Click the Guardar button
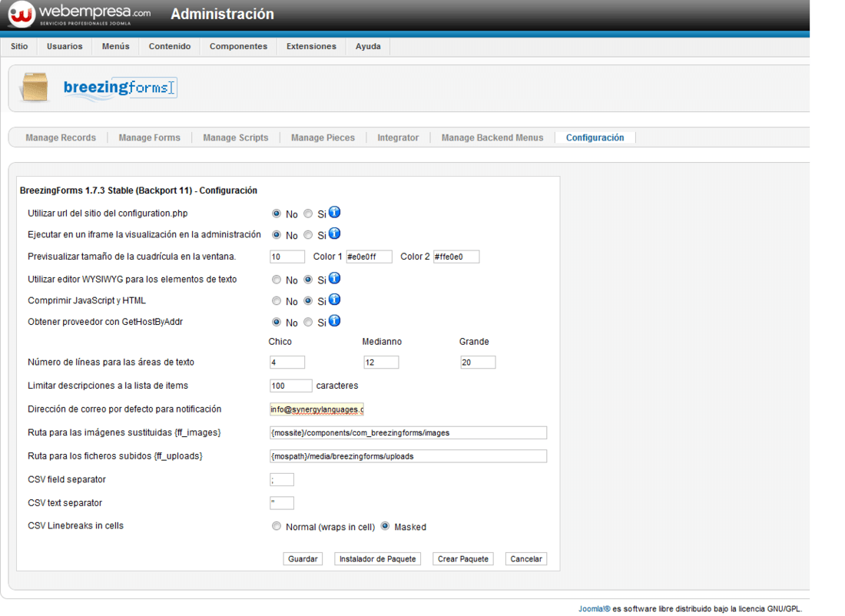The width and height of the screenshot is (845, 616). coord(303,559)
